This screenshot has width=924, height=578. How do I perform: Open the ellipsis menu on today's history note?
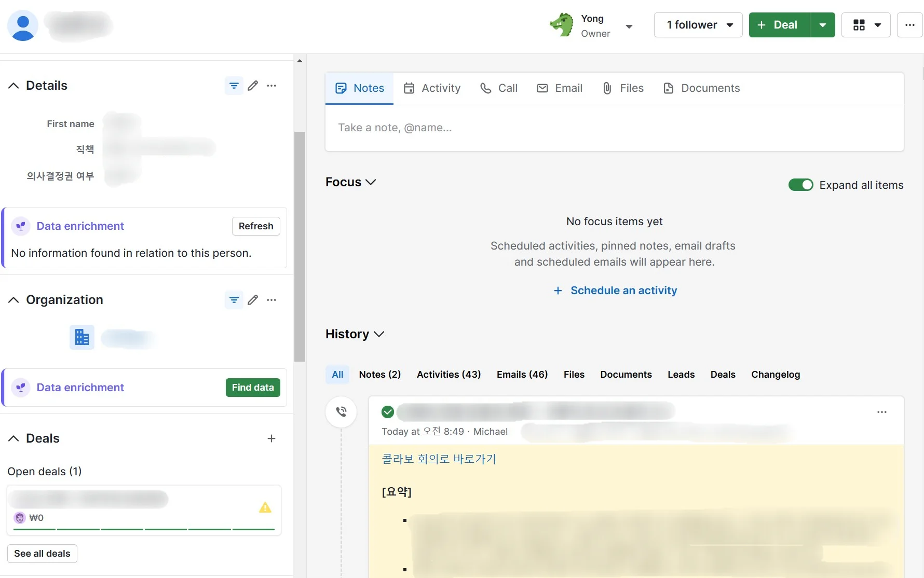point(882,412)
